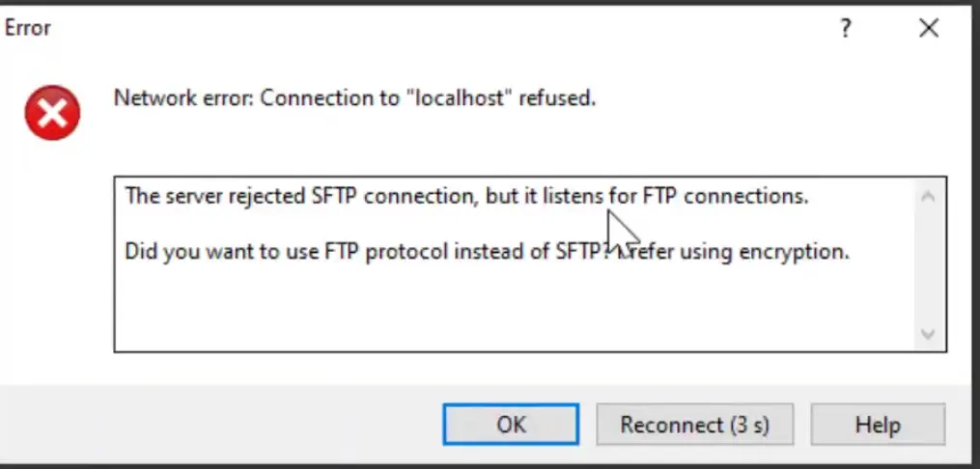Click the message box scroll up arrow

point(928,197)
